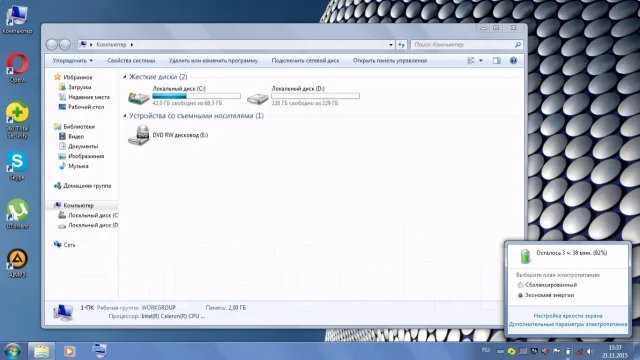Open the Настройка яркости экрана link

pos(568,316)
